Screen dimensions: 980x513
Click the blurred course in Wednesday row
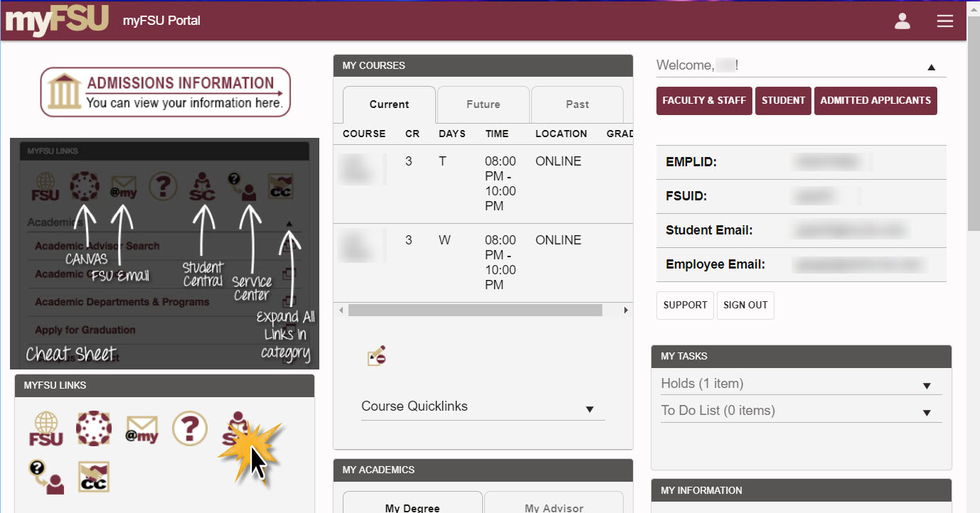click(x=363, y=247)
